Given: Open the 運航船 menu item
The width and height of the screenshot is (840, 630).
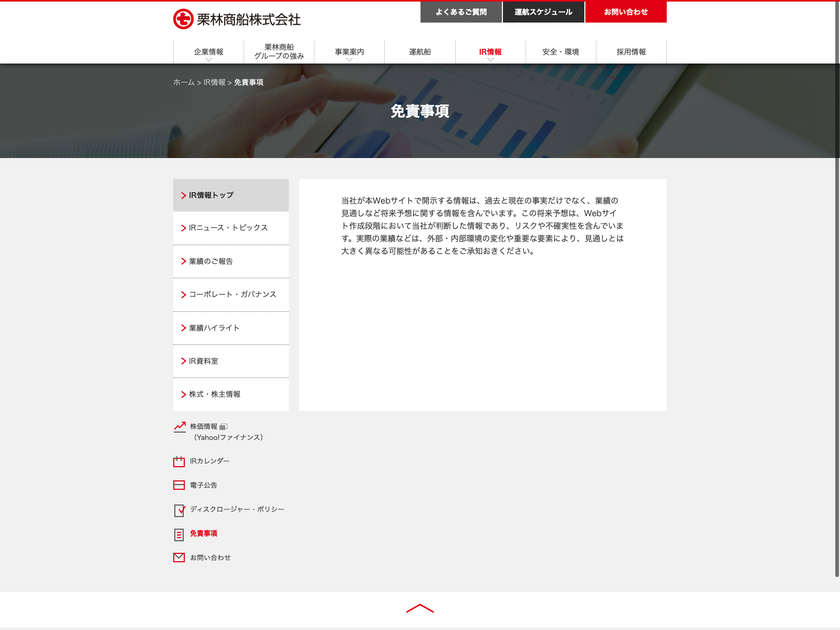Looking at the screenshot, I should pos(420,52).
